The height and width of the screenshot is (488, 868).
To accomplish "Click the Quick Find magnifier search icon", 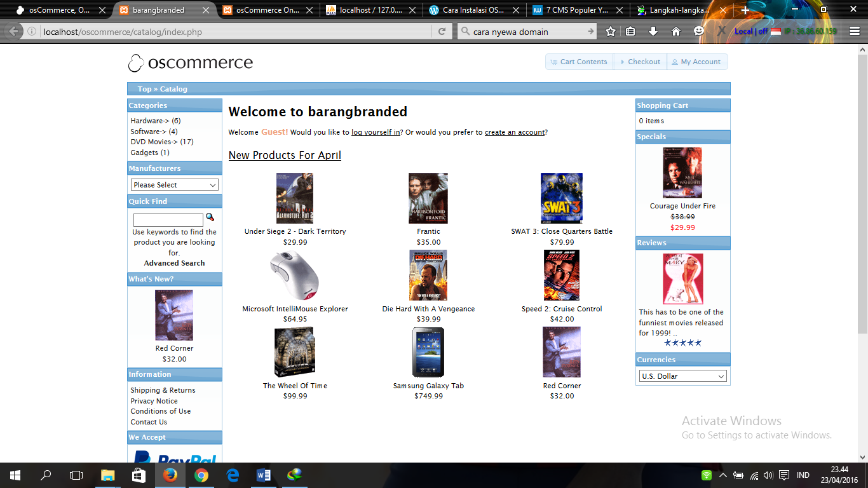I will click(210, 217).
